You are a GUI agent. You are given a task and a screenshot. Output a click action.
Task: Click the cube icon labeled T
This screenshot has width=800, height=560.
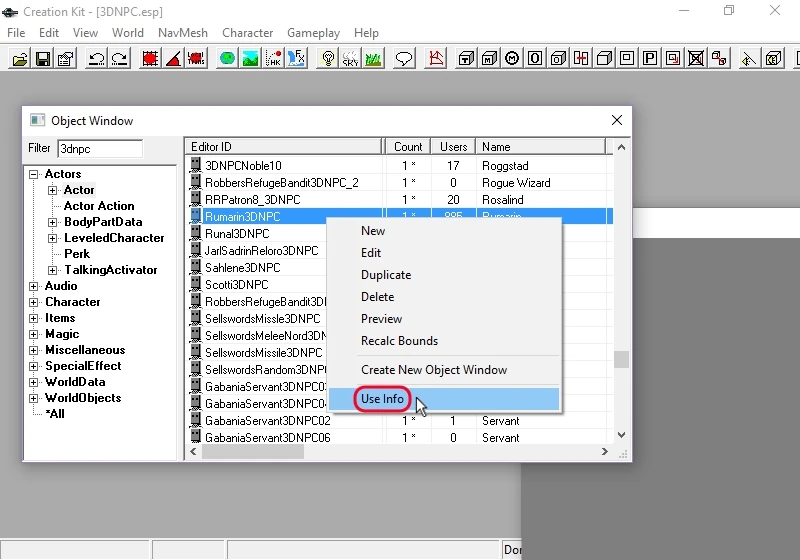(x=466, y=59)
